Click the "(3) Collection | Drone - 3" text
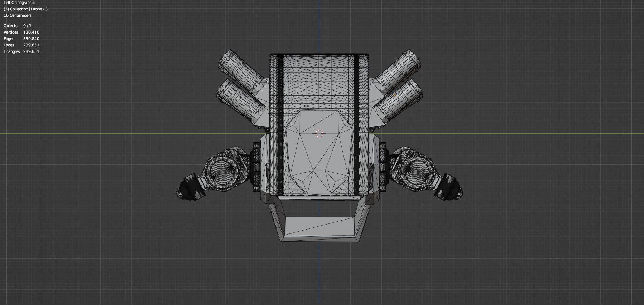 (25, 9)
